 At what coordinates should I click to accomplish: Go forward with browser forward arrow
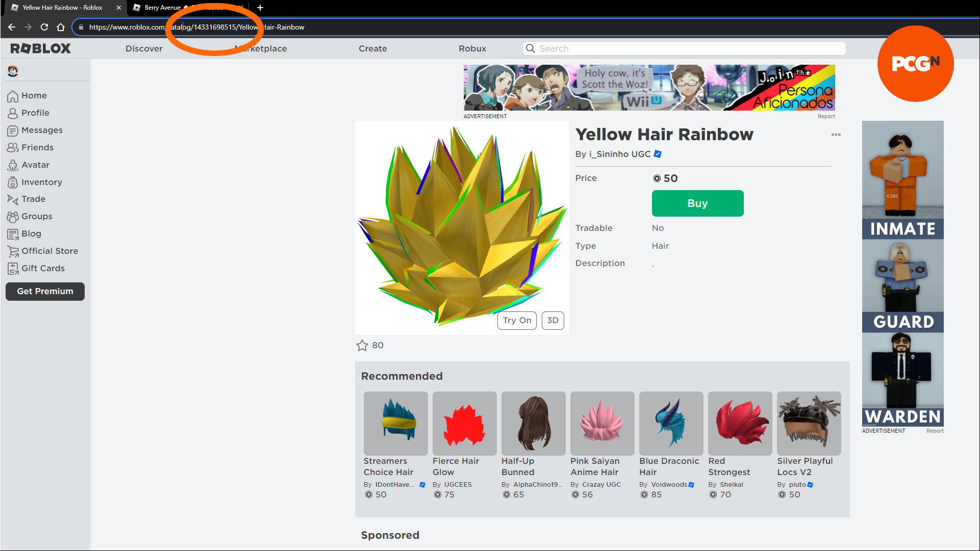coord(28,27)
